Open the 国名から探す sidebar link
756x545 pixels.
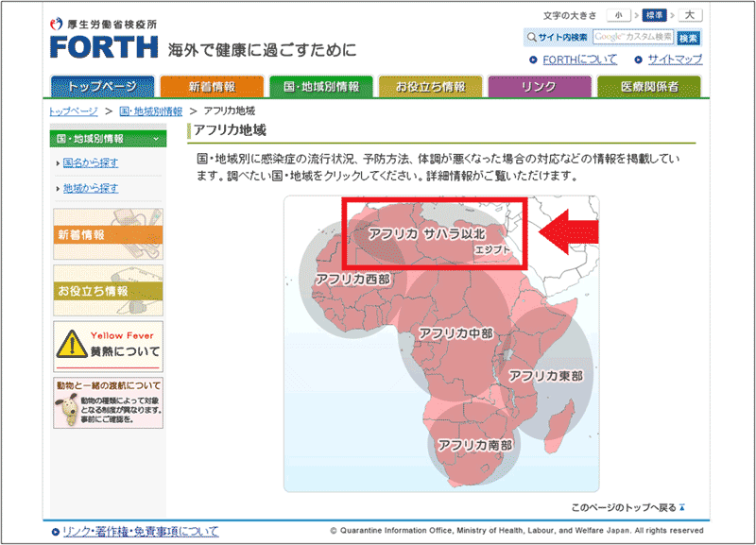91,162
